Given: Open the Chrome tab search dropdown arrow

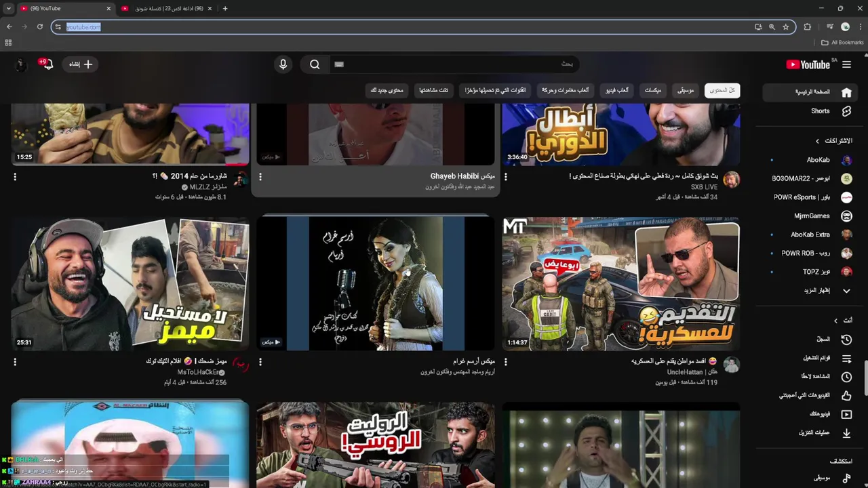Looking at the screenshot, I should click(9, 9).
